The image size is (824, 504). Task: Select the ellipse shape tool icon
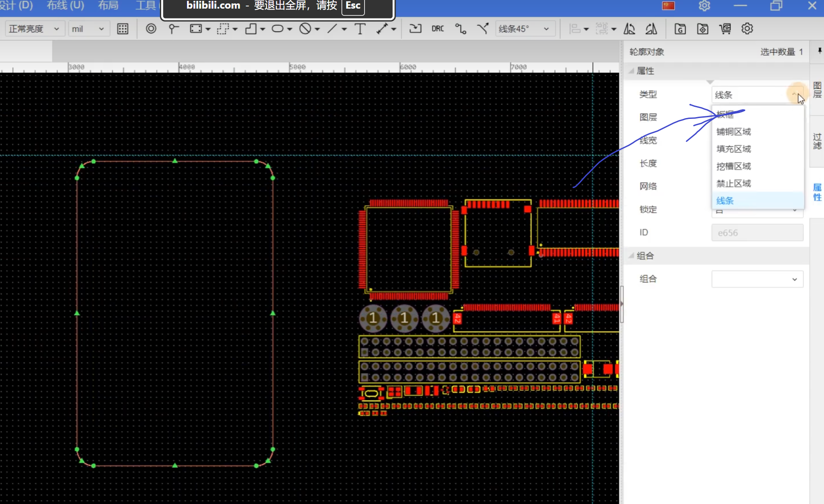click(278, 29)
